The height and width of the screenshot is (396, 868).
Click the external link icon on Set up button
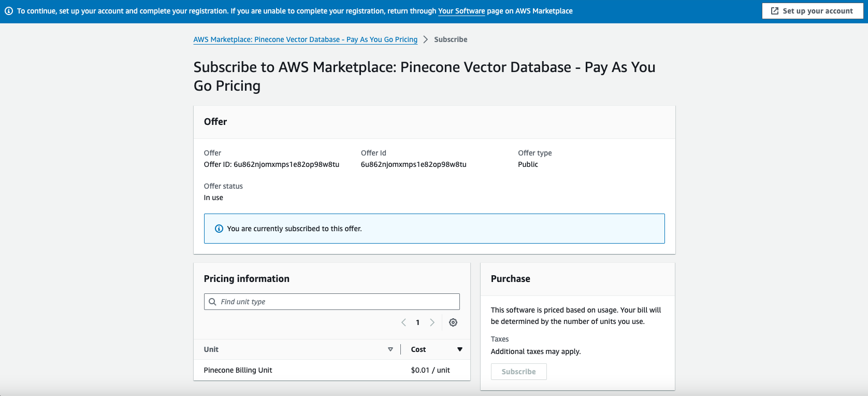(775, 11)
